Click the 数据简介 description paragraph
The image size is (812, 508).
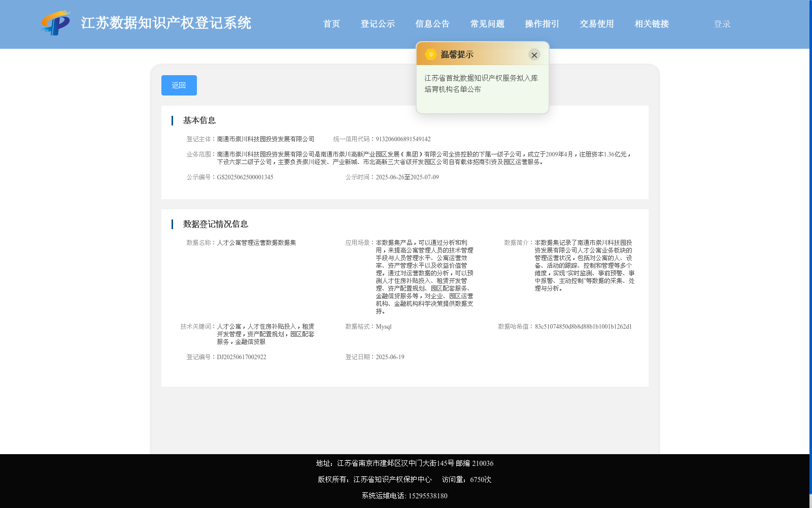click(x=584, y=266)
